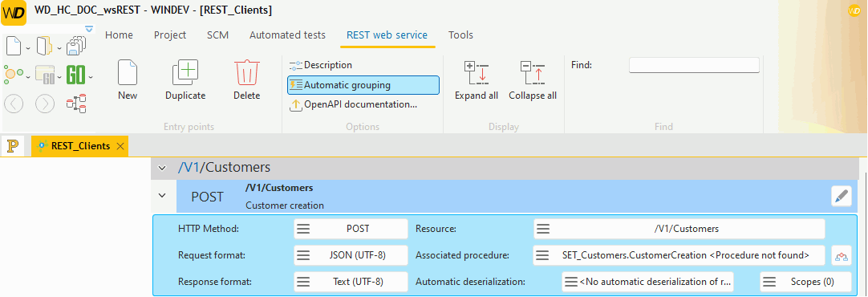Open the project P pane icon
Image resolution: width=868 pixels, height=297 pixels.
tap(13, 146)
